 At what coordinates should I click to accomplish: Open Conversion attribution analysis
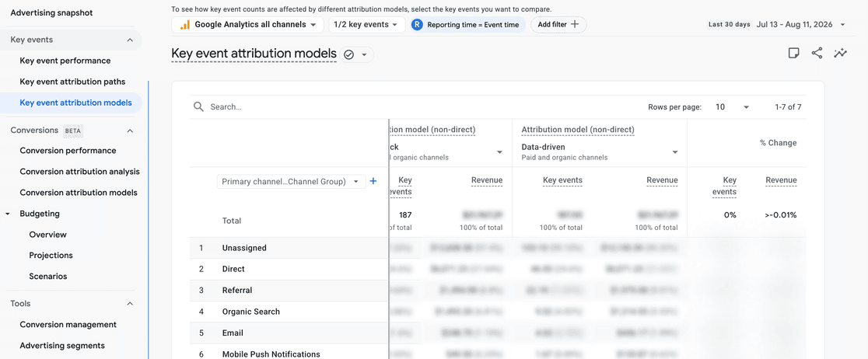[79, 172]
